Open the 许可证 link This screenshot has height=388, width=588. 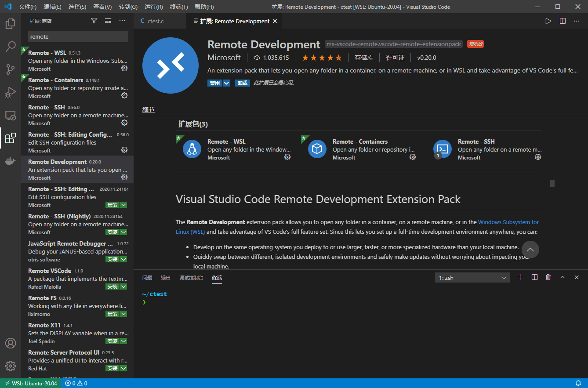tap(395, 58)
